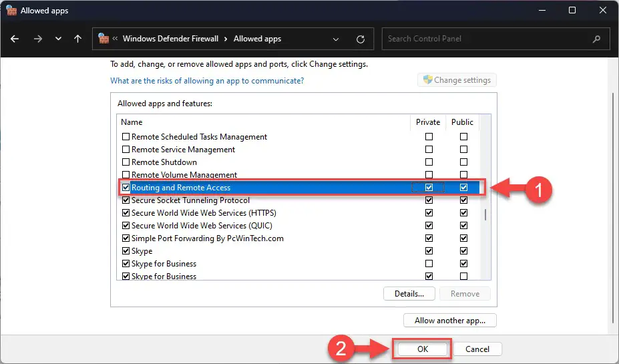Enable Remote Shutdown checkbox
Screen dimensions: 619x364
tap(126, 162)
